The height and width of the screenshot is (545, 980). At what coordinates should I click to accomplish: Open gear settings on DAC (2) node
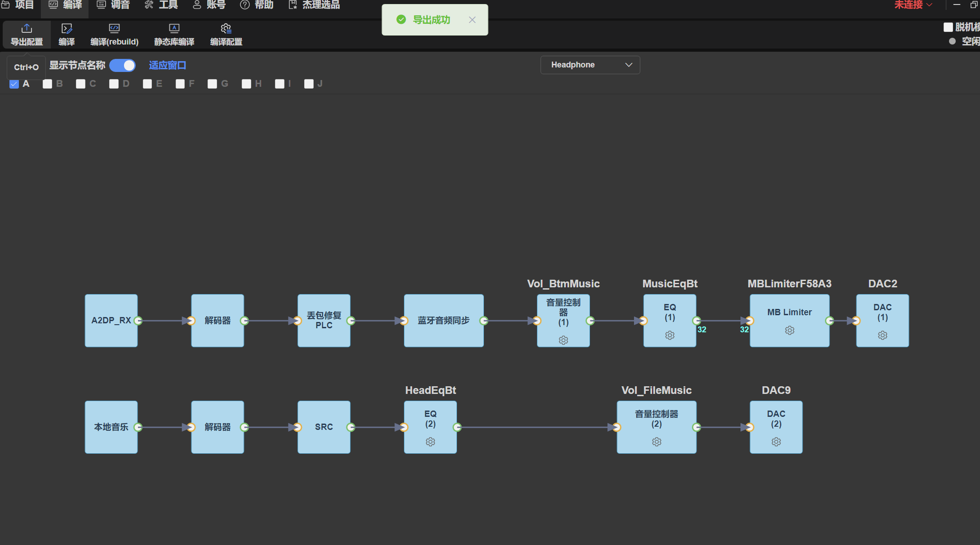pyautogui.click(x=776, y=442)
